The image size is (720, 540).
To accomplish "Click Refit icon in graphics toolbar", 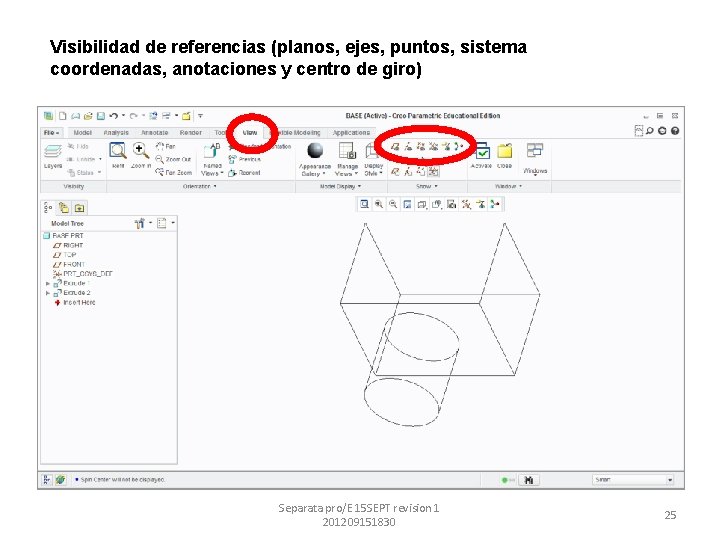I will 364,204.
